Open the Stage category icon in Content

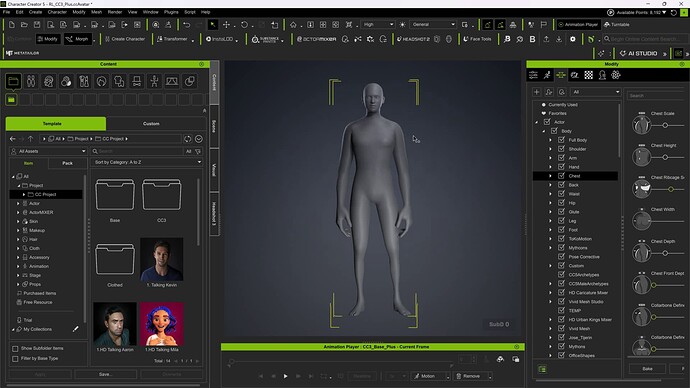tap(172, 81)
